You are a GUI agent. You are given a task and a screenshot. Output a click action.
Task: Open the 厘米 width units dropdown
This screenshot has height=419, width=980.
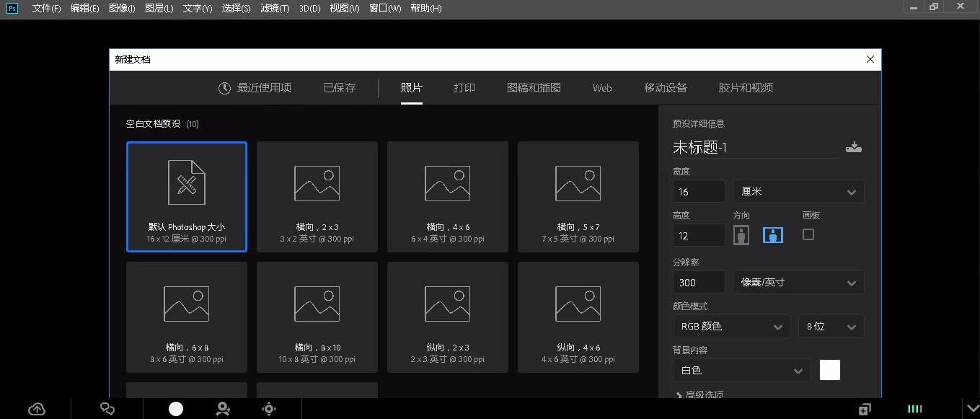click(798, 191)
